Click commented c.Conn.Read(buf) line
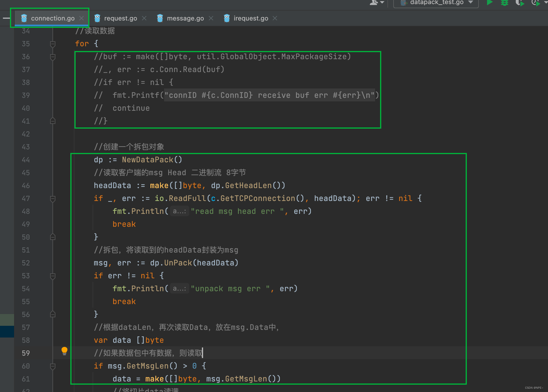This screenshot has height=392, width=548. (x=159, y=69)
